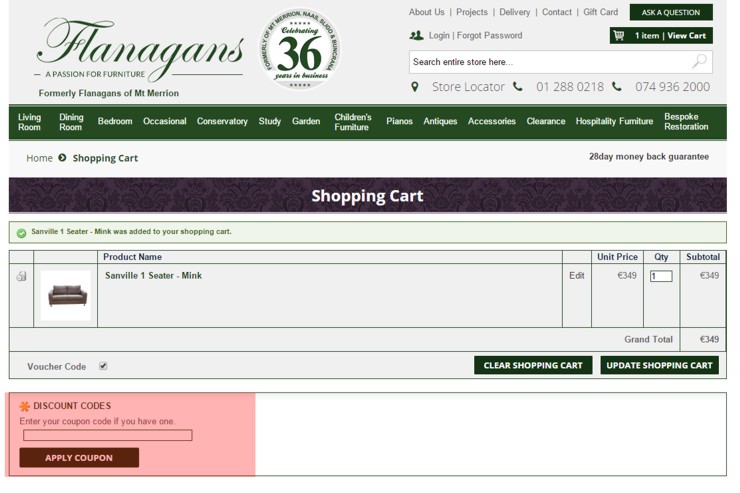Click the shopping cart icon in header
740x493 pixels.
coord(619,35)
